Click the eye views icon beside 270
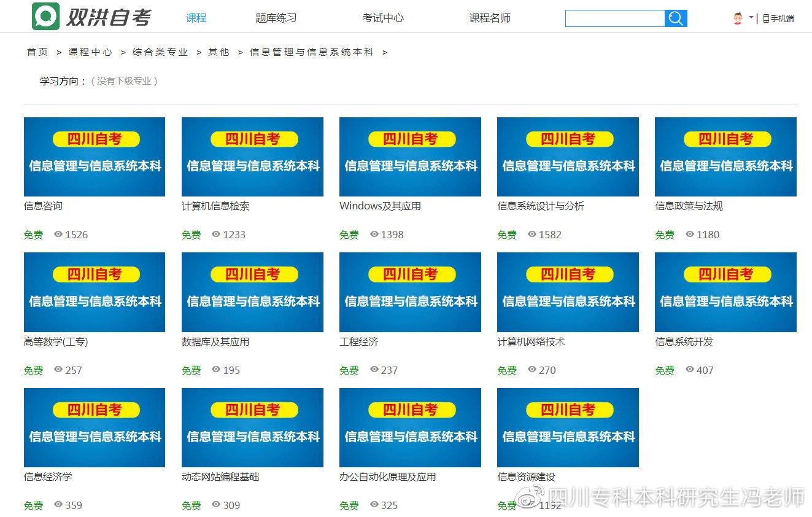Viewport: 812px width, 517px height. coord(532,370)
